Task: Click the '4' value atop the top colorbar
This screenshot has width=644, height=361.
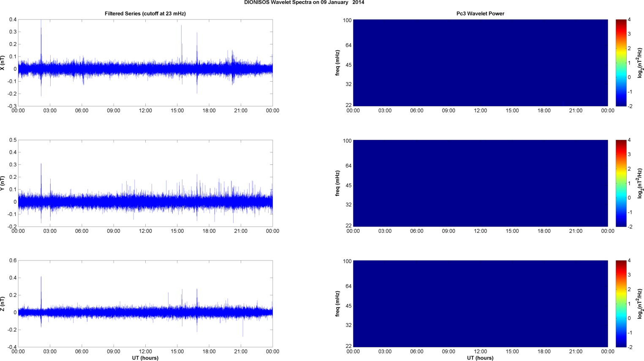Action: [x=629, y=20]
